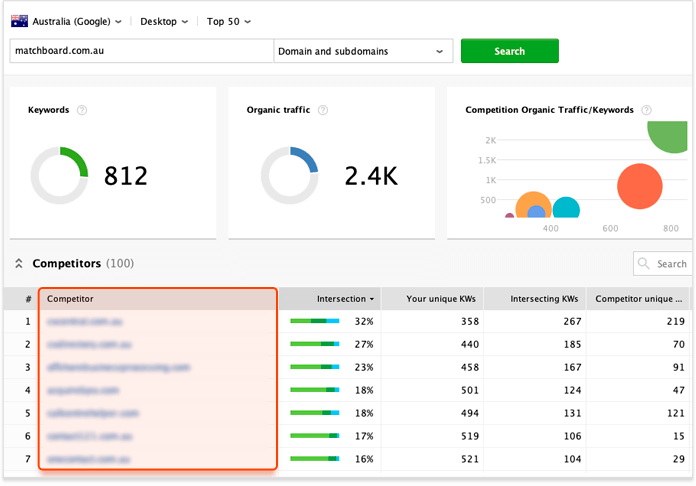This screenshot has height=486, width=696.
Task: Open the competitor link in row 6
Action: pyautogui.click(x=89, y=437)
